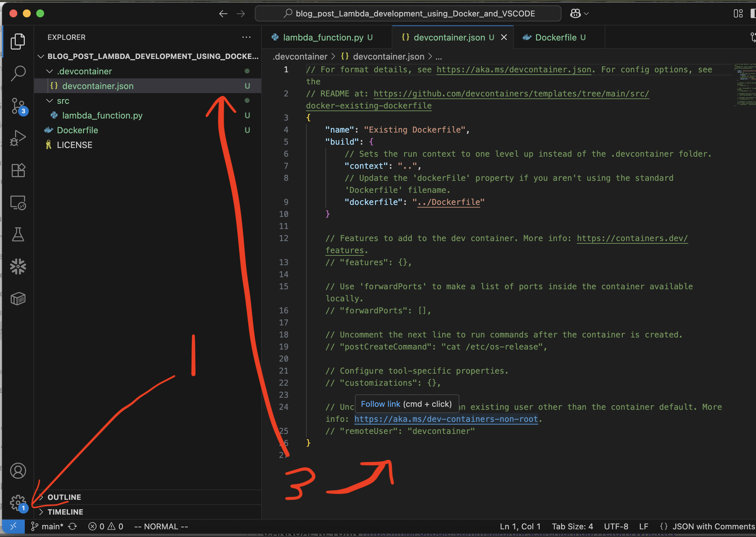Open the Remote Explorer icon

tap(18, 203)
